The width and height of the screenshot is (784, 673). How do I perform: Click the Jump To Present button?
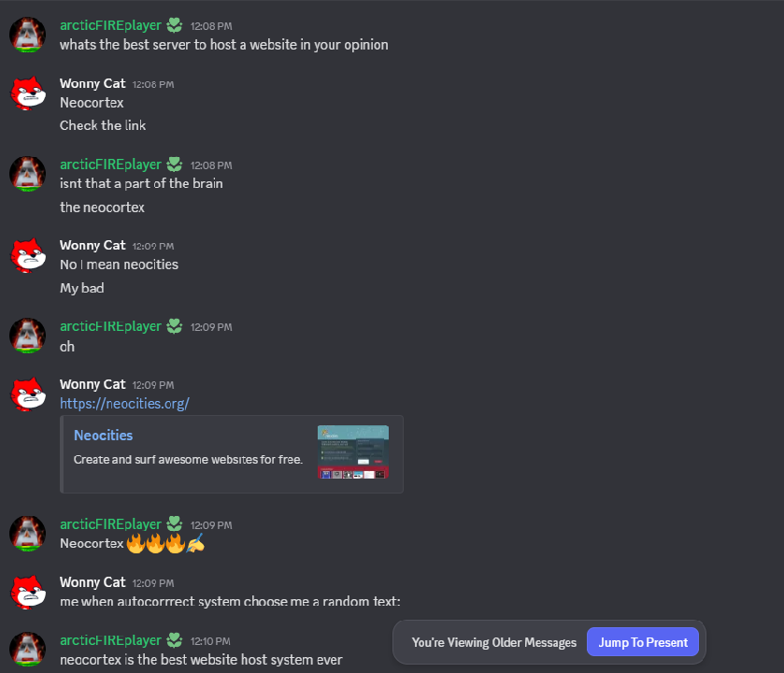coord(642,642)
